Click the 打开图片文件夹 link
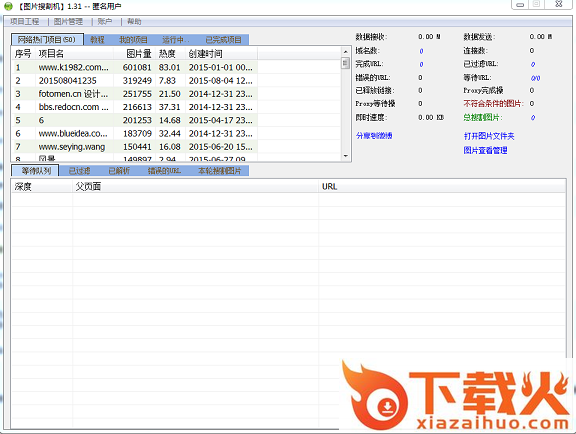The image size is (576, 434). (x=489, y=136)
